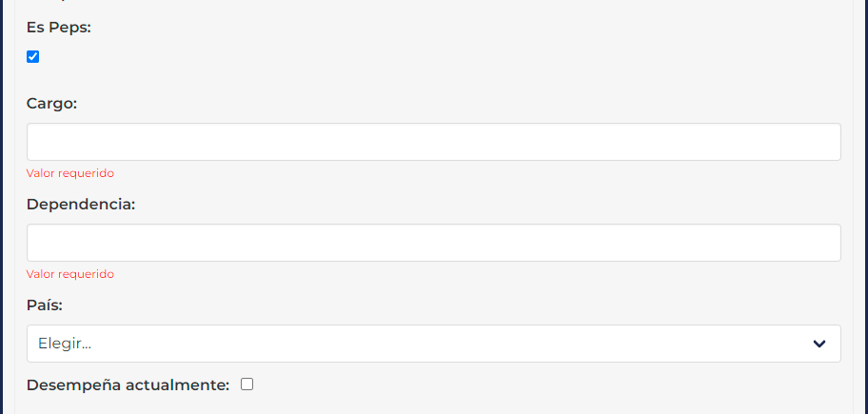Click the Dependencia label
Screen dimensions: 868x414
point(81,204)
